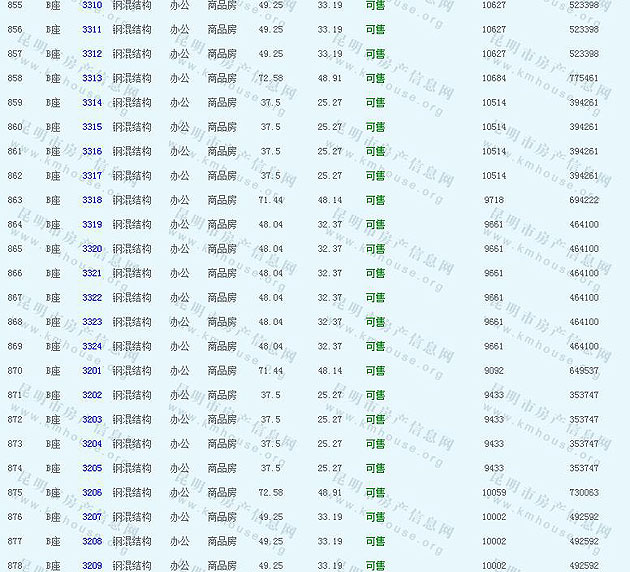This screenshot has width=630, height=572.
Task: Click room 3316 hyperlink
Action: pyautogui.click(x=92, y=152)
